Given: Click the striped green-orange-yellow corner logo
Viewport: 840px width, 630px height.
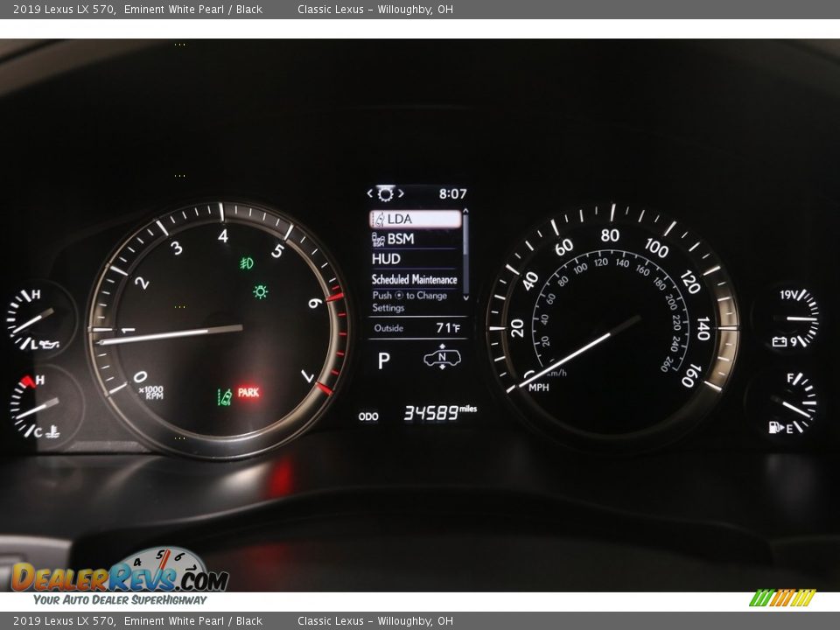Looking at the screenshot, I should 782,598.
